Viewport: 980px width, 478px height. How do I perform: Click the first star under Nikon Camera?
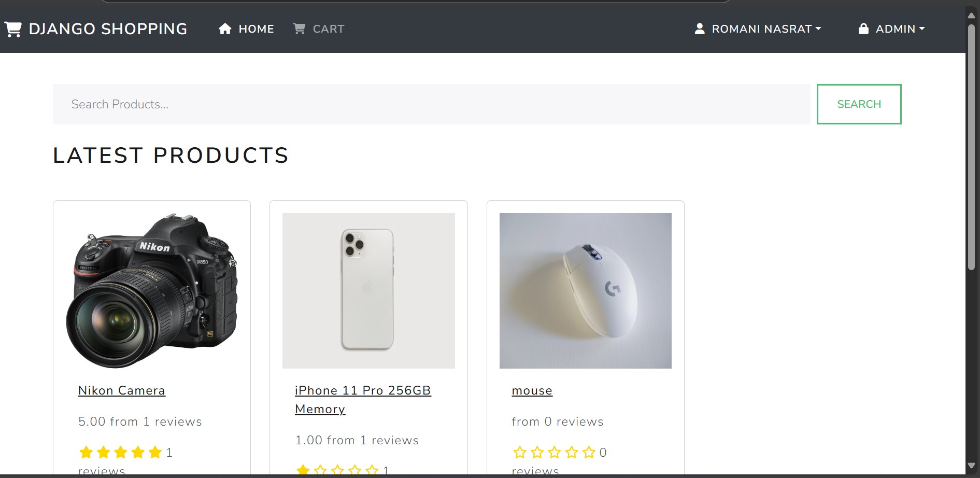[x=86, y=452]
